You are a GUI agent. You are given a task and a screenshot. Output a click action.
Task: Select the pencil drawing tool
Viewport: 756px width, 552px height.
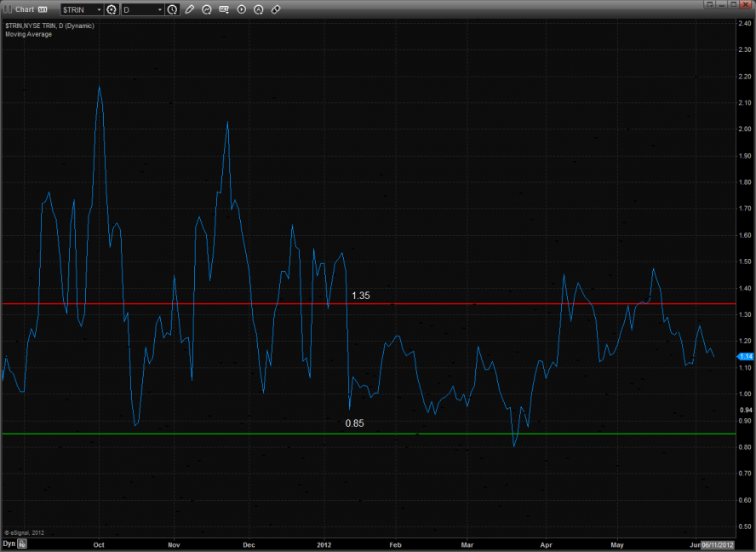click(190, 9)
